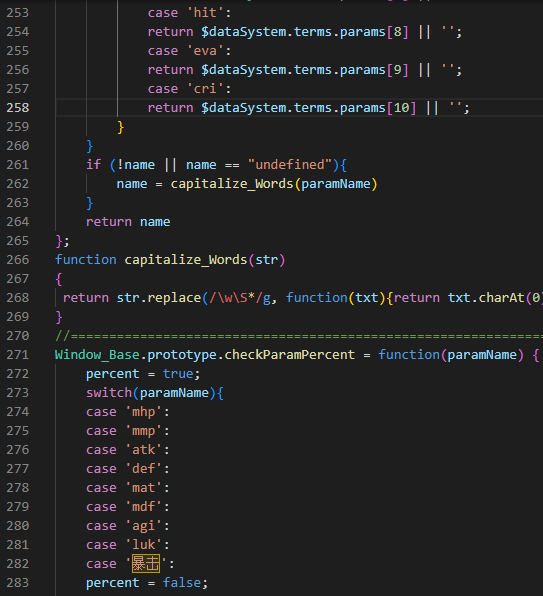Click case 'def' string
The width and height of the screenshot is (543, 596).
pyautogui.click(x=143, y=469)
